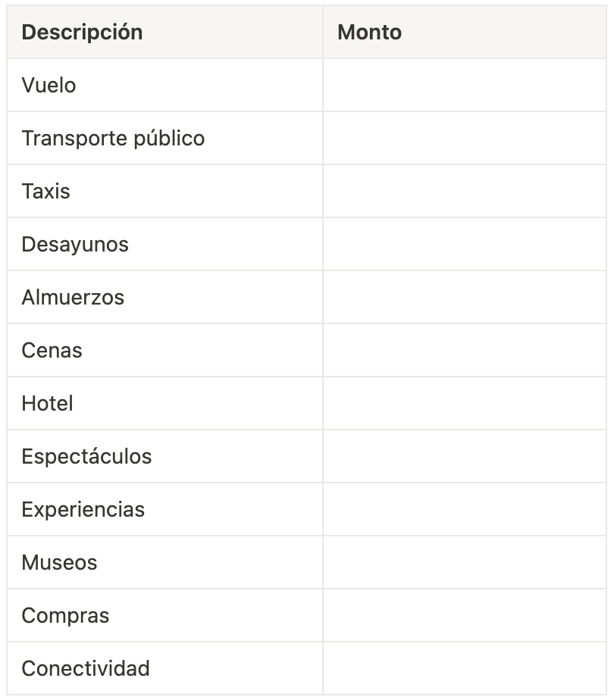The width and height of the screenshot is (614, 700).
Task: Select the Desayunos cell
Action: click(x=75, y=245)
